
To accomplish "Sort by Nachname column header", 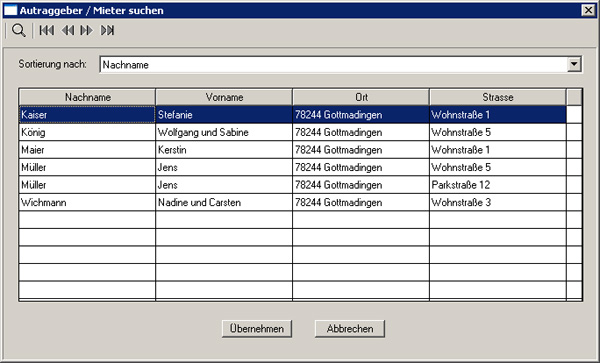I will [x=87, y=97].
